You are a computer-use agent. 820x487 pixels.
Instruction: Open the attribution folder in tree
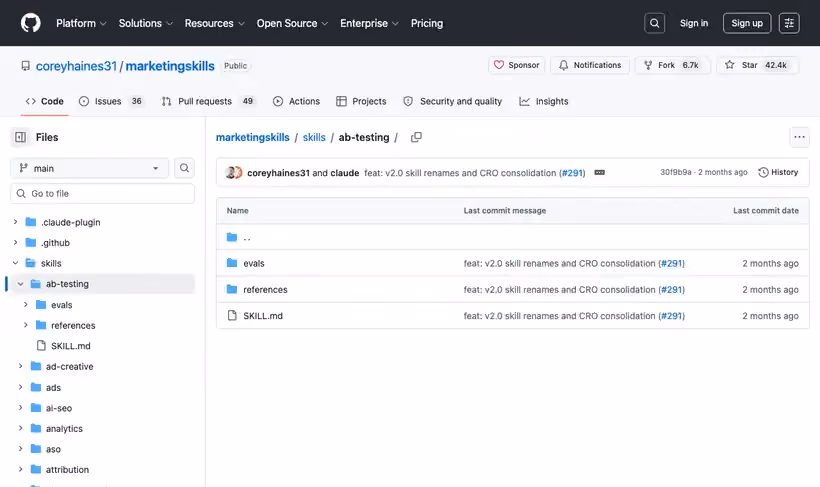click(67, 469)
